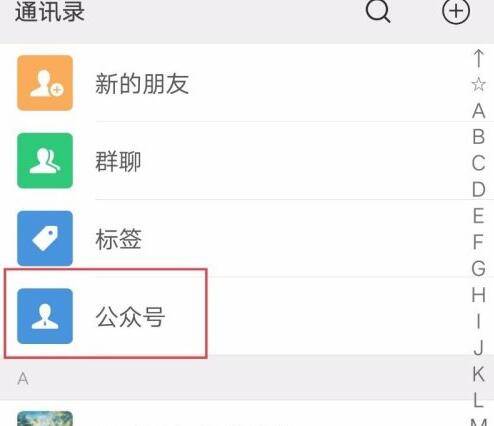Jump to letter K in index bar
494x426 pixels.
(x=479, y=374)
